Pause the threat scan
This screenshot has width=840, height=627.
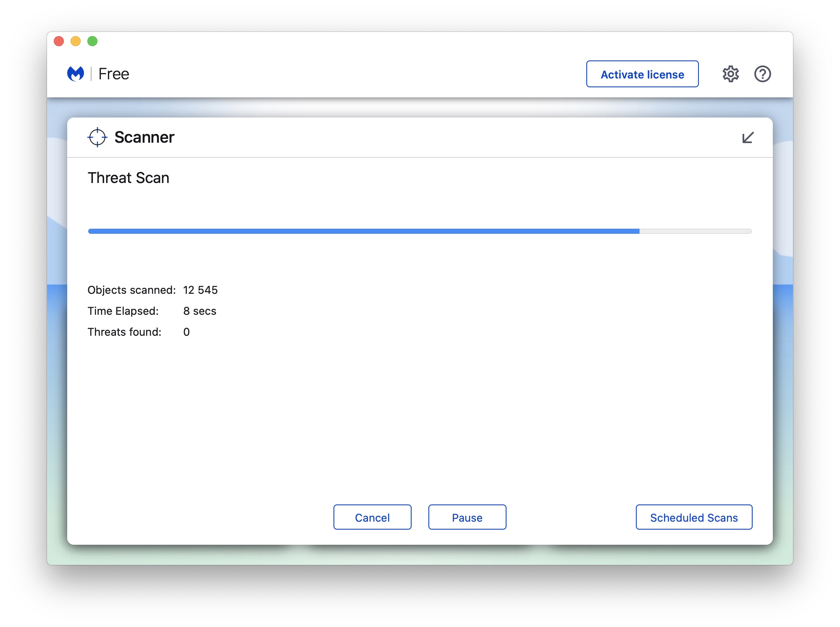467,517
